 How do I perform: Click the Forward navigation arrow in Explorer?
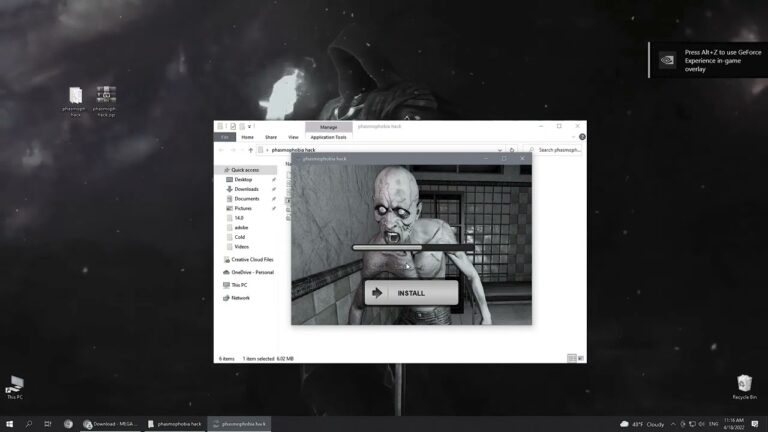click(233, 150)
